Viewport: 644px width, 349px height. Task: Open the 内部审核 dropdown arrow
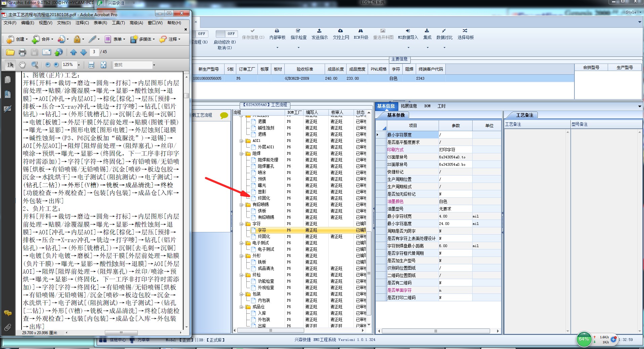277,48
